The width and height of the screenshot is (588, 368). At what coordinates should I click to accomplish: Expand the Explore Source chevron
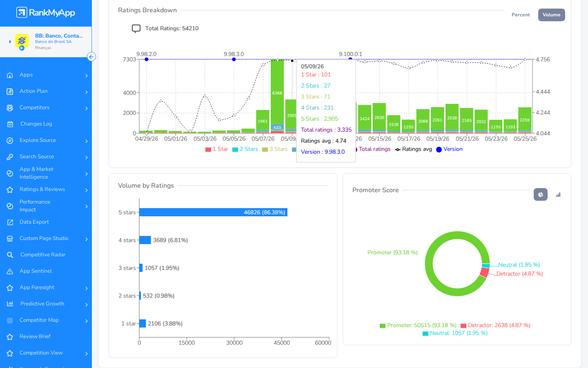tap(86, 141)
